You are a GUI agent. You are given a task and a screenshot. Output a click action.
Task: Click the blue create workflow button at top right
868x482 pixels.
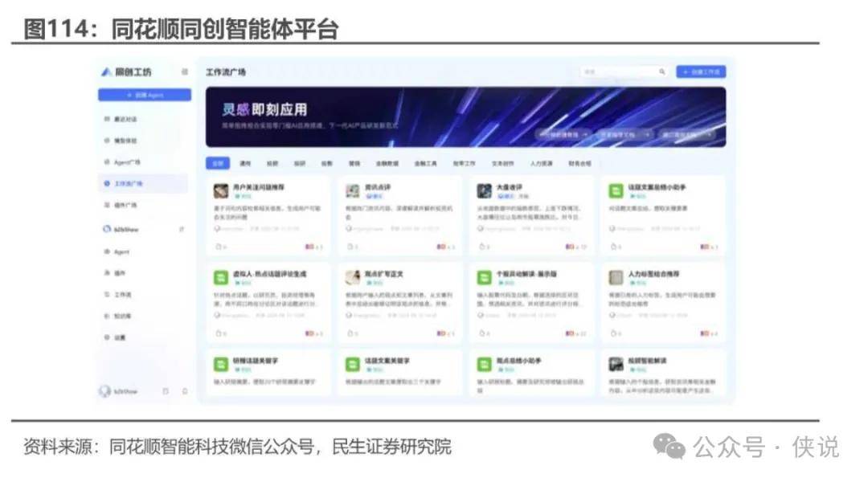click(x=701, y=72)
